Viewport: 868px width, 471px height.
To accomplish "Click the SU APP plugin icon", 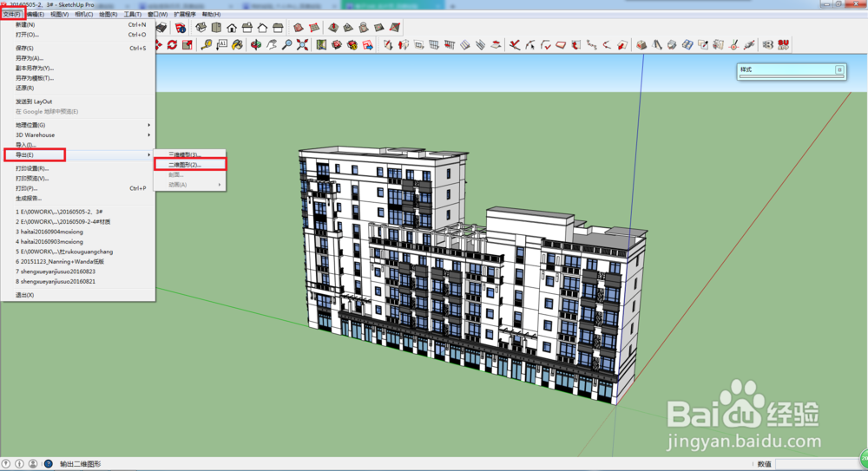I will [783, 45].
